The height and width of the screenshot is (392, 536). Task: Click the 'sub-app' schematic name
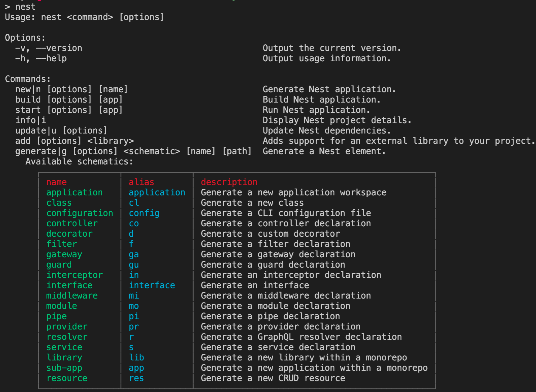64,368
